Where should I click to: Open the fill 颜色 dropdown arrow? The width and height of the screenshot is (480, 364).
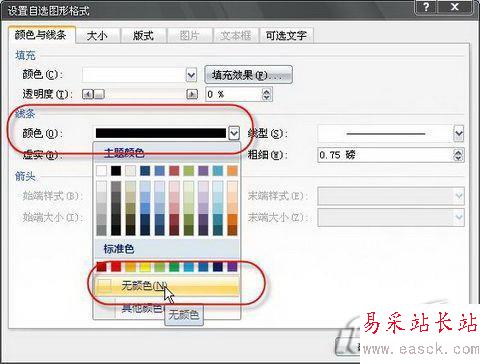pyautogui.click(x=191, y=75)
